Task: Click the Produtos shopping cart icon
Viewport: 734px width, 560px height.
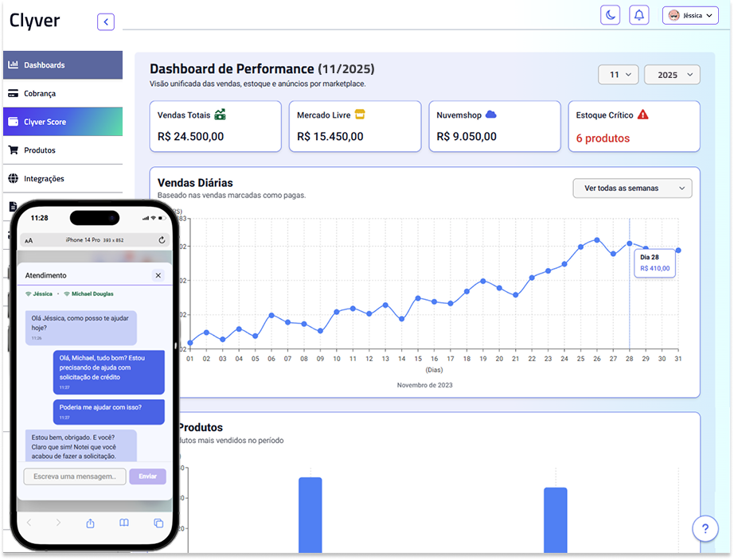Action: pyautogui.click(x=13, y=150)
